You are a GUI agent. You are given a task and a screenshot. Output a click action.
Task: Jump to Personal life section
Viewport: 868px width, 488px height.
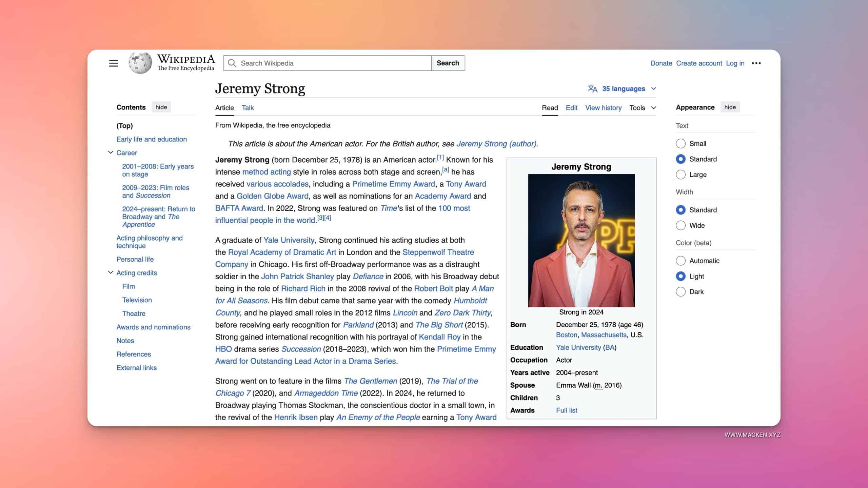pos(135,259)
